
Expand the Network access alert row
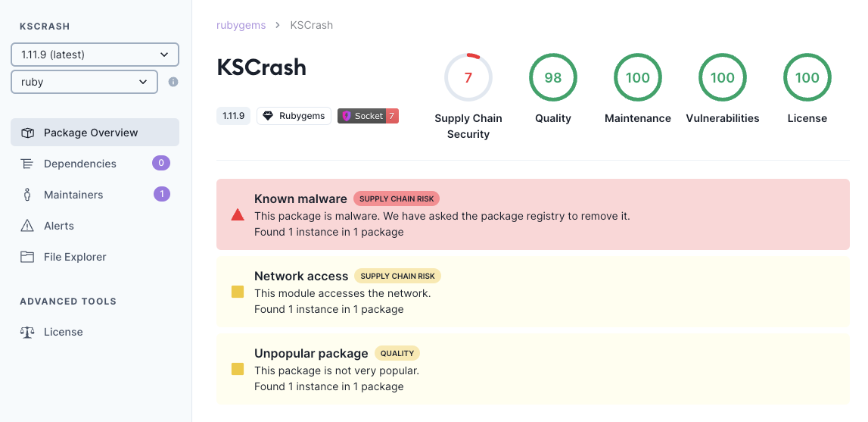click(x=533, y=292)
